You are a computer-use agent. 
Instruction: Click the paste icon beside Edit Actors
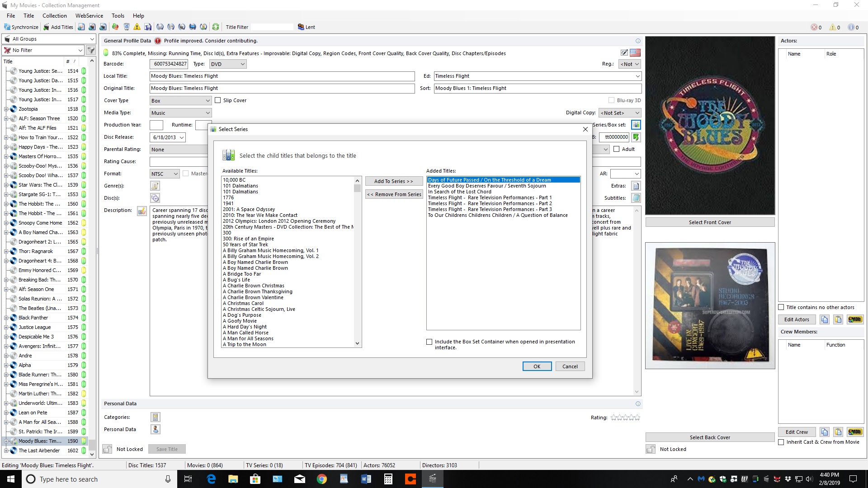(x=838, y=319)
